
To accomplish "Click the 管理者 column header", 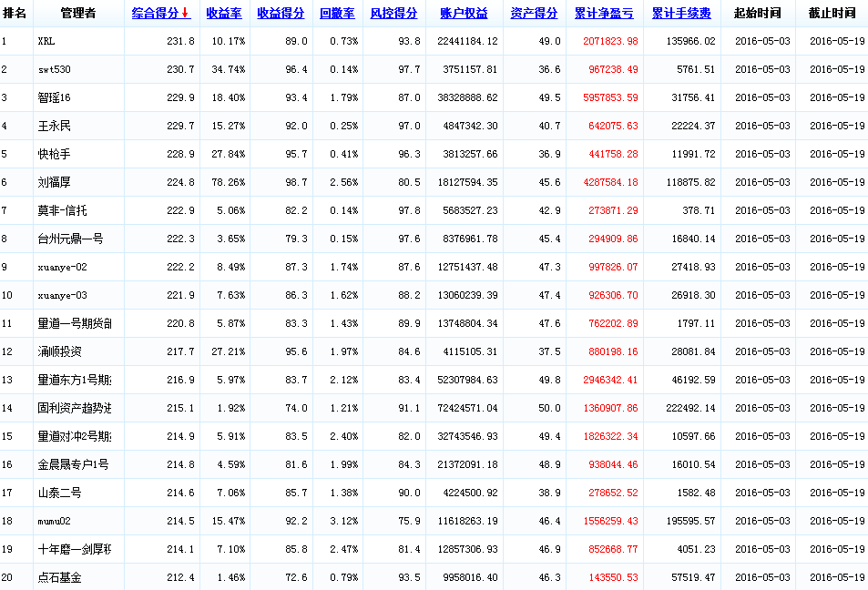I will (x=78, y=14).
